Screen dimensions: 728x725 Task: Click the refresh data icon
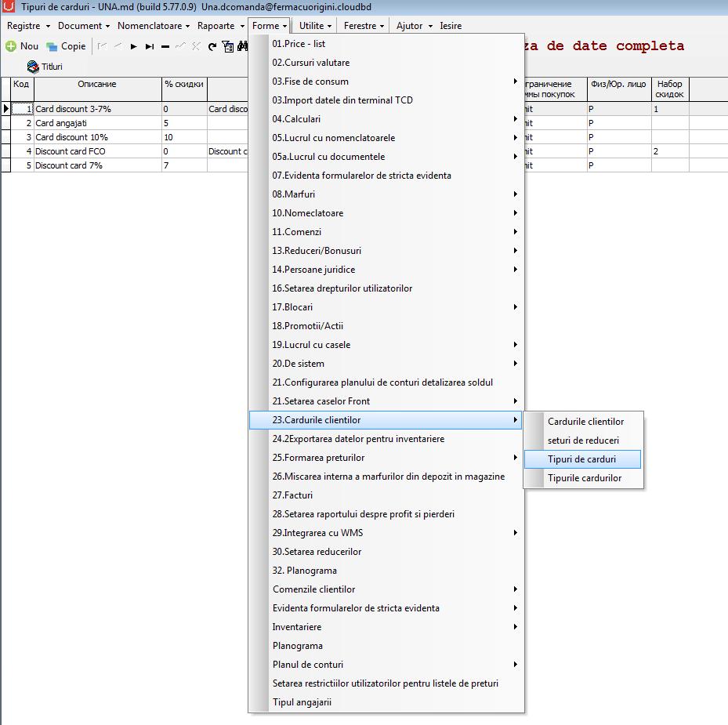click(212, 46)
